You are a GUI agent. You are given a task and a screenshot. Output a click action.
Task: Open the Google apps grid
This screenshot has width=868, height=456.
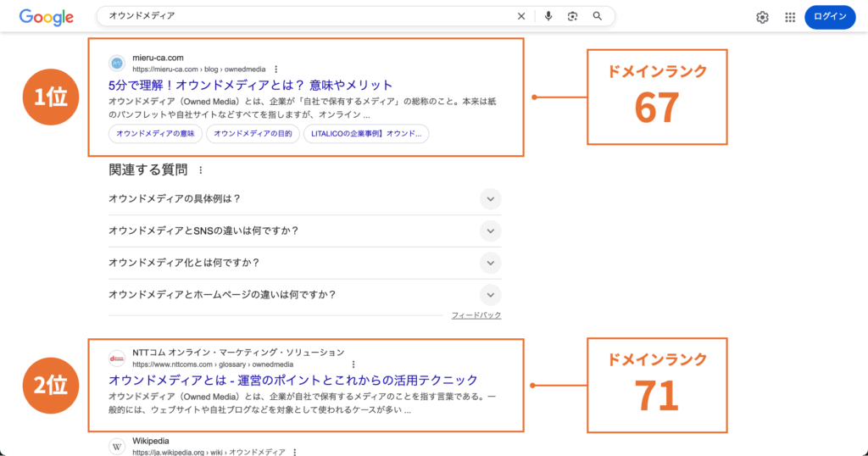790,17
